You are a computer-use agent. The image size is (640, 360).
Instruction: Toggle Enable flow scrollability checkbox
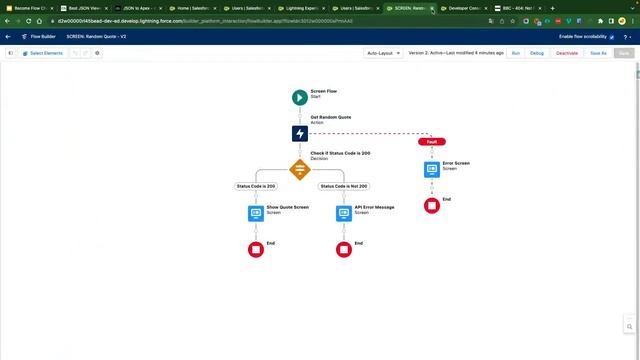[612, 37]
